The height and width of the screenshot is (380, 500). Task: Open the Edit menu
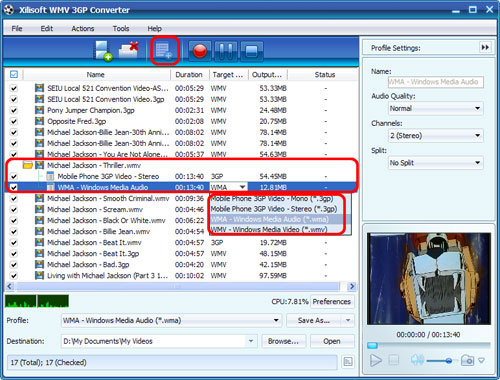tap(47, 28)
